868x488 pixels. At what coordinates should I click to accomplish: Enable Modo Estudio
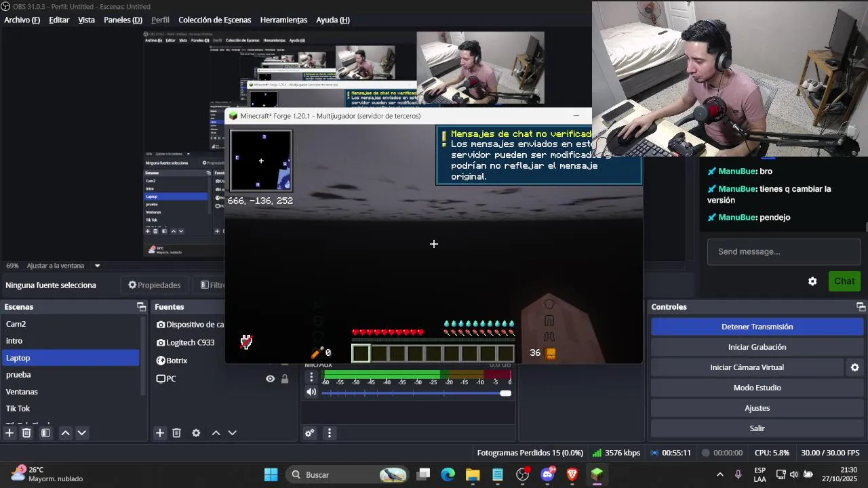pos(757,388)
